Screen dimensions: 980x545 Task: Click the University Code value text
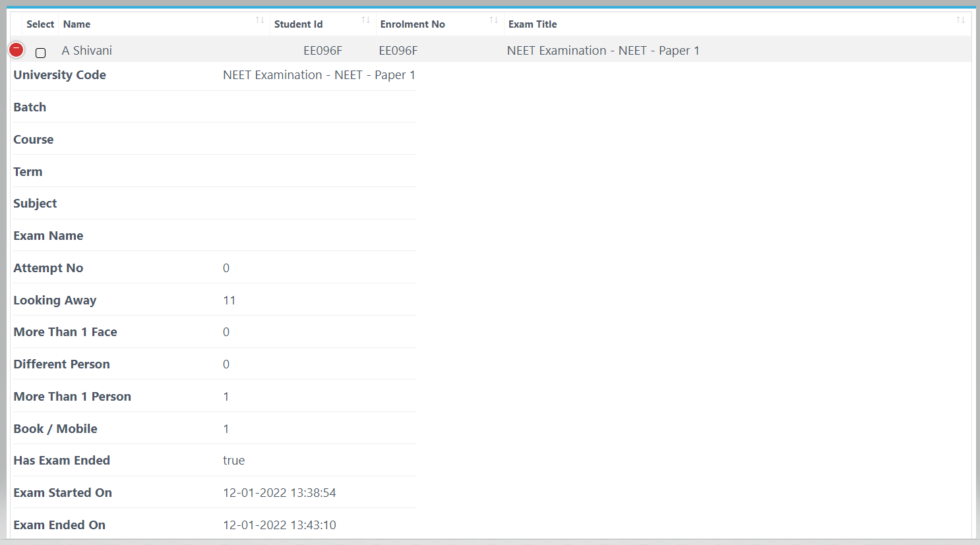point(319,75)
